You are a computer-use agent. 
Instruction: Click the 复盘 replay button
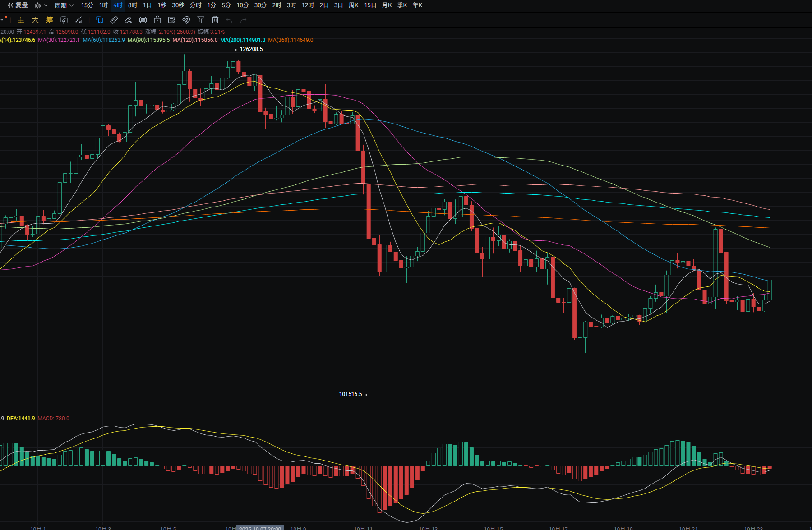tap(18, 5)
